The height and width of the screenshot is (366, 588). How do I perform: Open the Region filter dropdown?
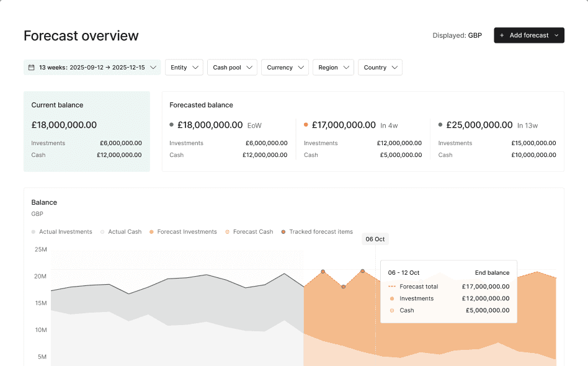coord(333,68)
